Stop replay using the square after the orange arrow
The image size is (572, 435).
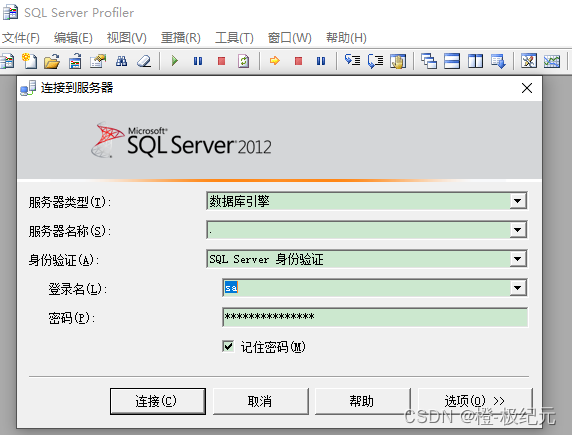[x=298, y=61]
